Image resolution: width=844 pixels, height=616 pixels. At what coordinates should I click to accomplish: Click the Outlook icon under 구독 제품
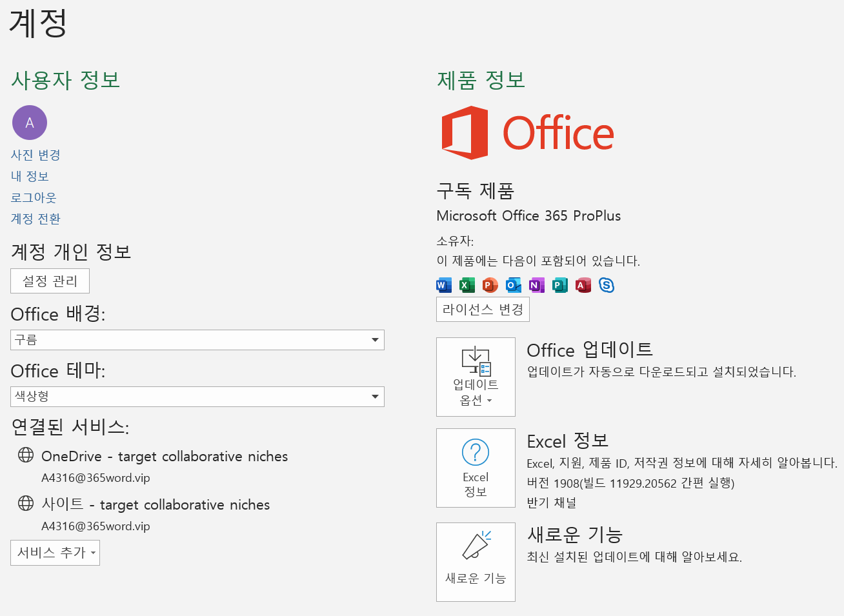tap(513, 285)
